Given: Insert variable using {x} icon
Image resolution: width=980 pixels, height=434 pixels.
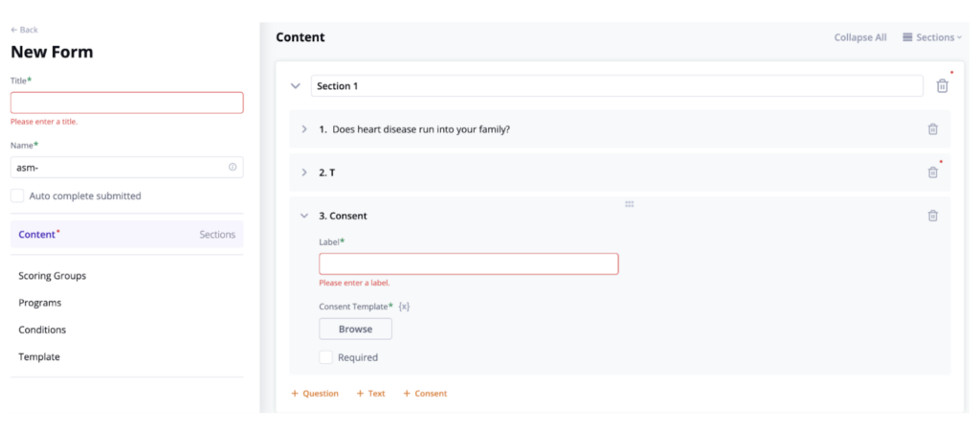Looking at the screenshot, I should tap(404, 307).
